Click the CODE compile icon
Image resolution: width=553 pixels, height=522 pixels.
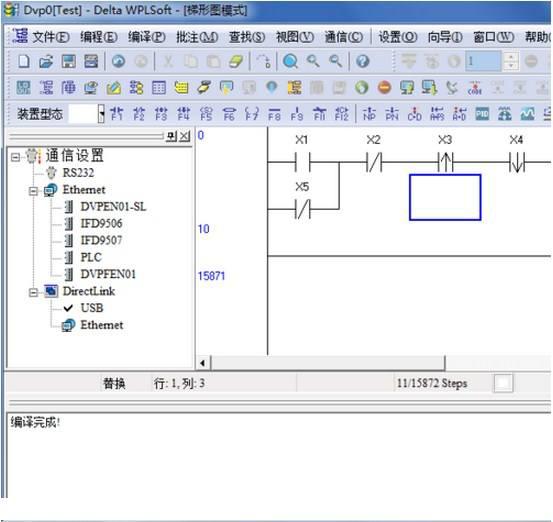(475, 87)
